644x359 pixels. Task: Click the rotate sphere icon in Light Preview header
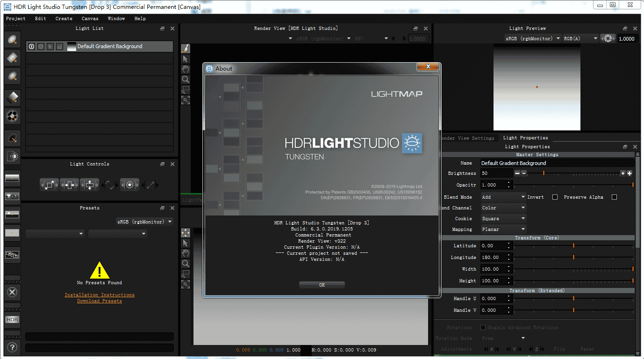pyautogui.click(x=608, y=38)
